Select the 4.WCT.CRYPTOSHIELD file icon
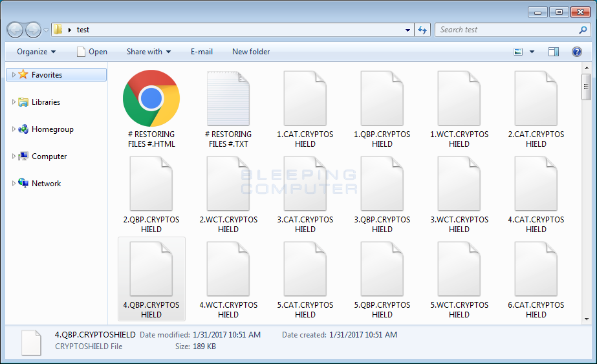597x364 pixels. 228,269
